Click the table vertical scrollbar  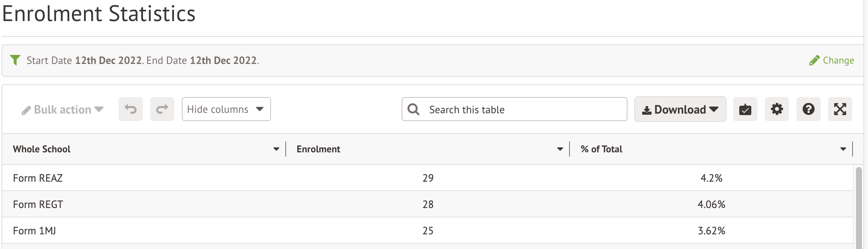(x=859, y=207)
